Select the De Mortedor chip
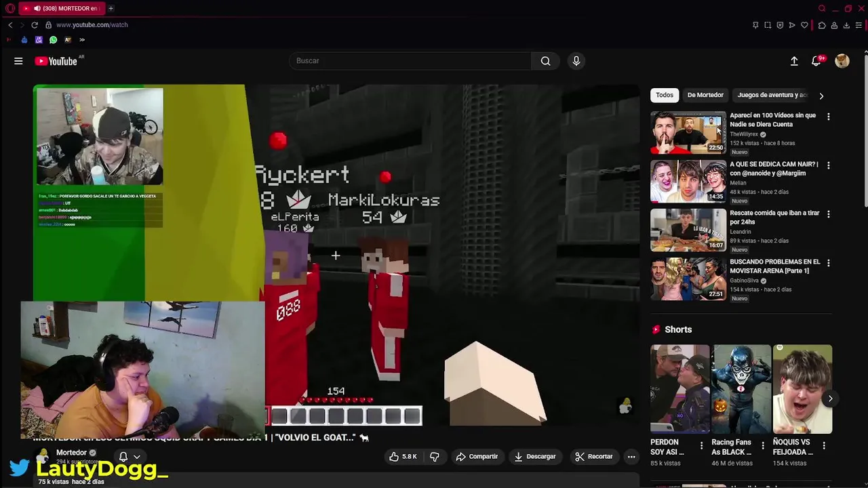 click(x=705, y=96)
